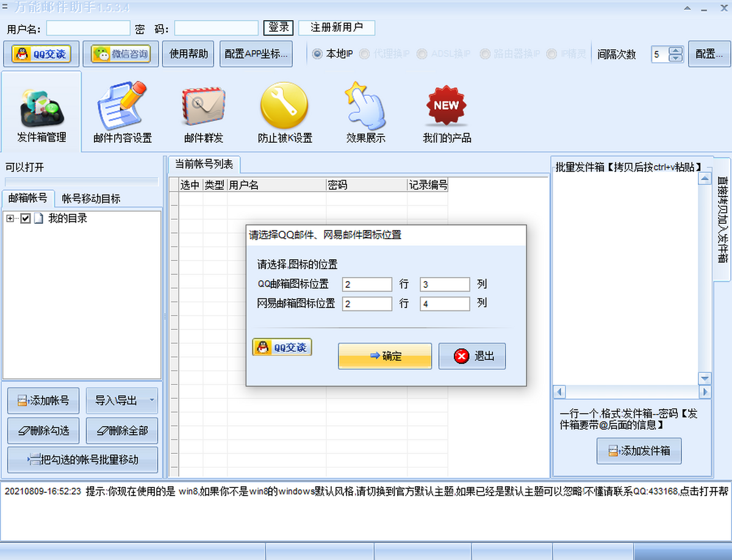
Task: Select the 当前帐号列表 tab
Action: coord(204,164)
